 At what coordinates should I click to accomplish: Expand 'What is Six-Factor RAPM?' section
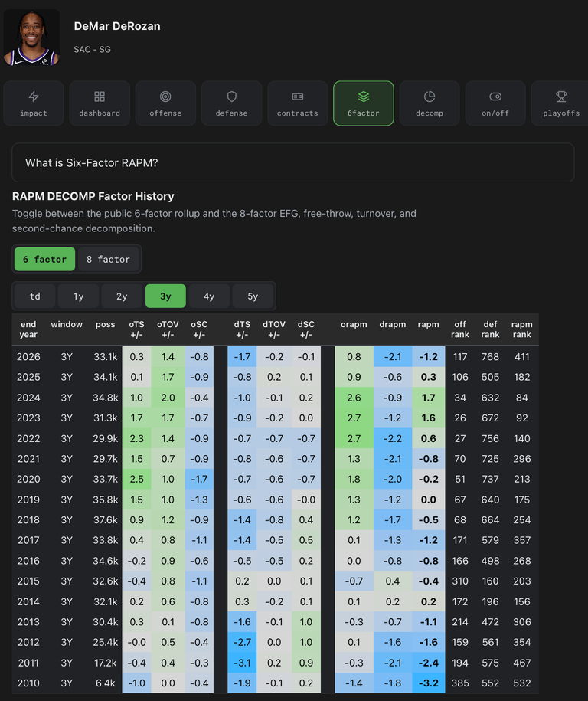(293, 162)
